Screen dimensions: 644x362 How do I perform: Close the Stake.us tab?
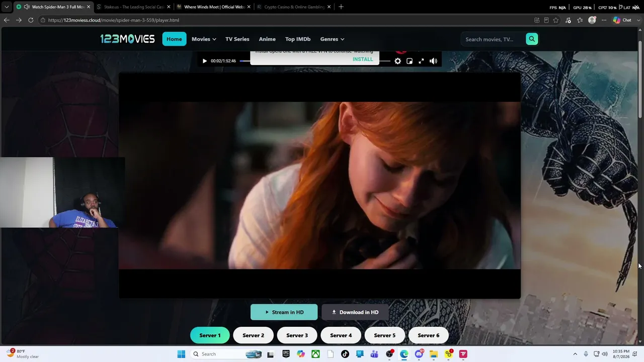coord(169,7)
